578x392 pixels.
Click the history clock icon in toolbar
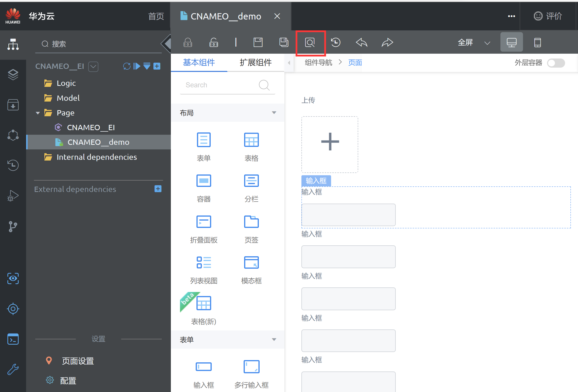(x=336, y=43)
